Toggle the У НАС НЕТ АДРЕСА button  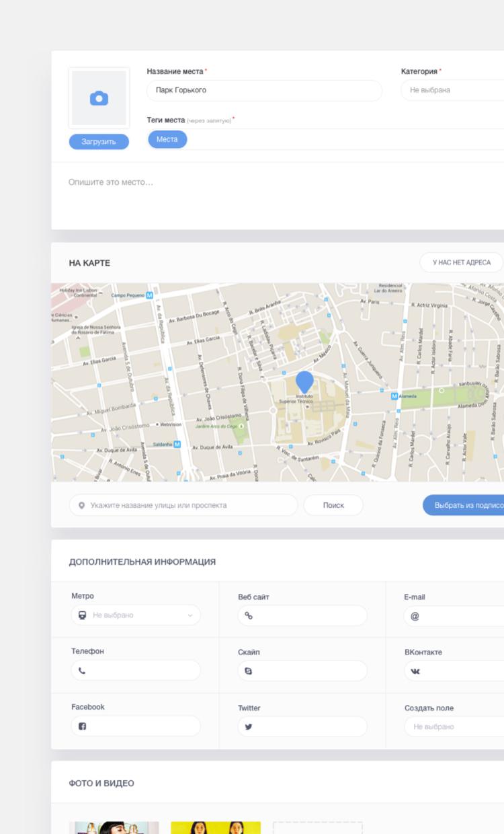pos(461,262)
